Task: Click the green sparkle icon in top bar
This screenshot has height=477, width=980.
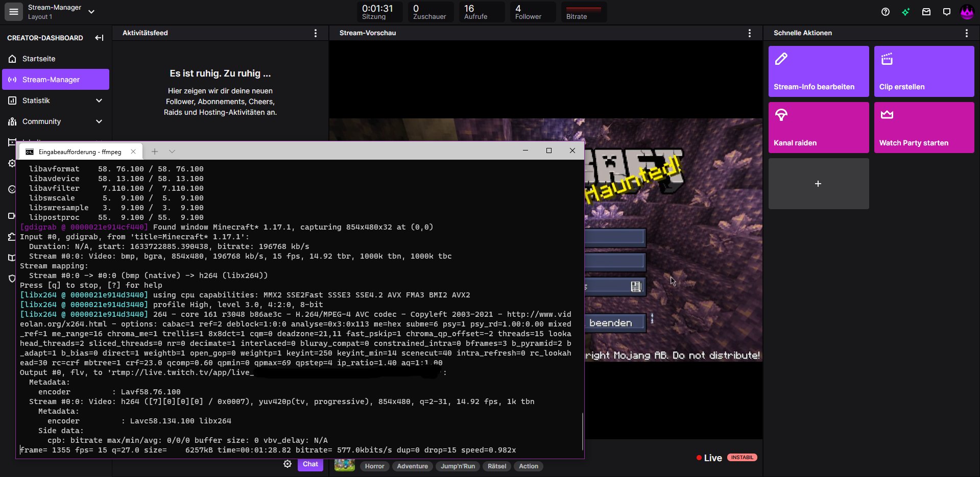Action: coord(906,12)
